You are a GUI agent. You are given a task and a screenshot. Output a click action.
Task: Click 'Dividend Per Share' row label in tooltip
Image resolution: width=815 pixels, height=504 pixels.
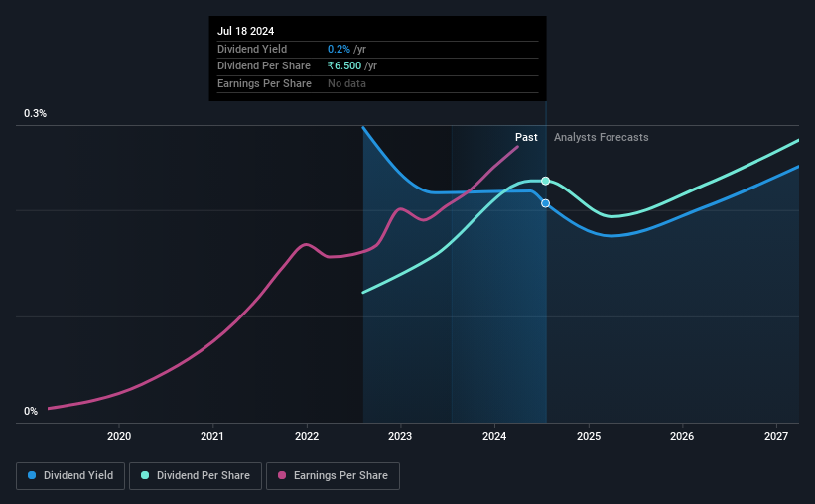pos(263,66)
